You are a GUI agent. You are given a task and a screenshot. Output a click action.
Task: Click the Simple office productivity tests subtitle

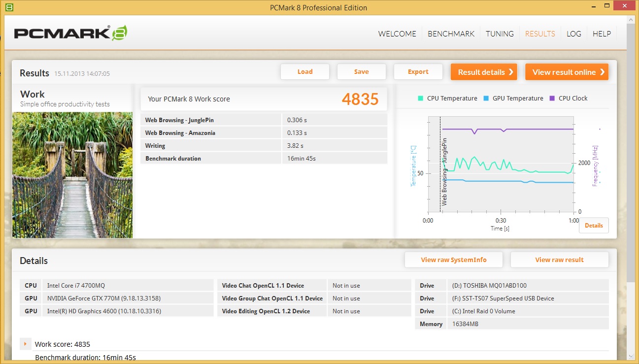[x=65, y=104]
